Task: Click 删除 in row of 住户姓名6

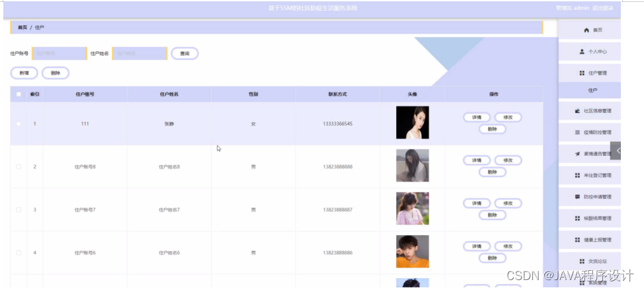Action: coord(493,258)
